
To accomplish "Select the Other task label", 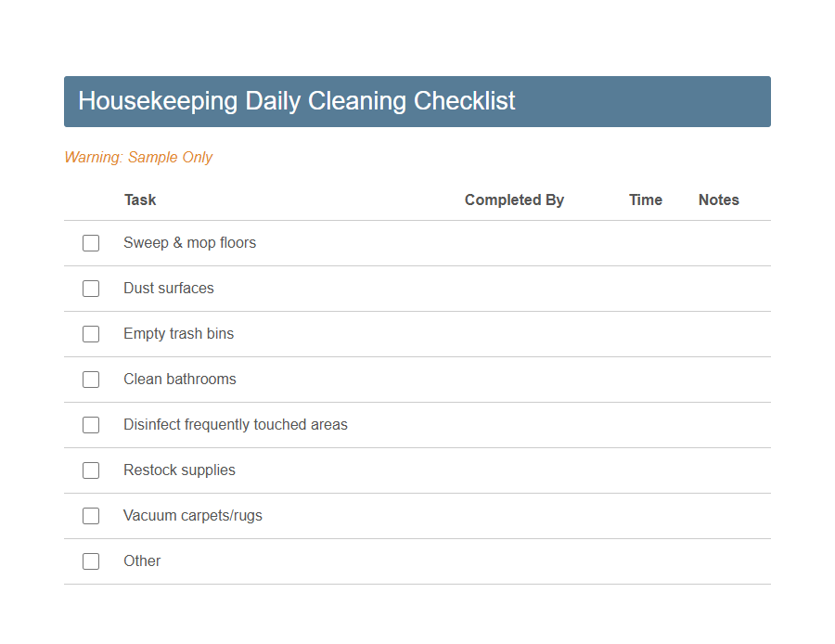I will click(142, 560).
